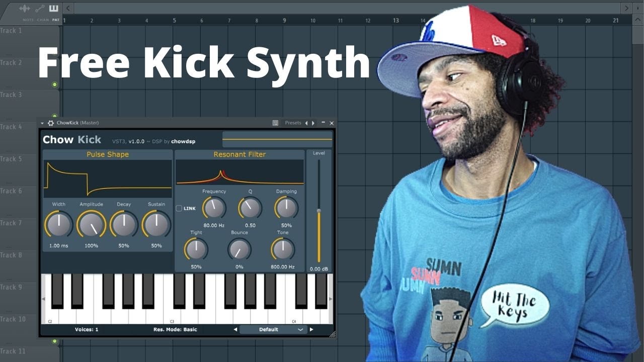Click the Frequency knob
Screen dimensions: 644x362
214,208
